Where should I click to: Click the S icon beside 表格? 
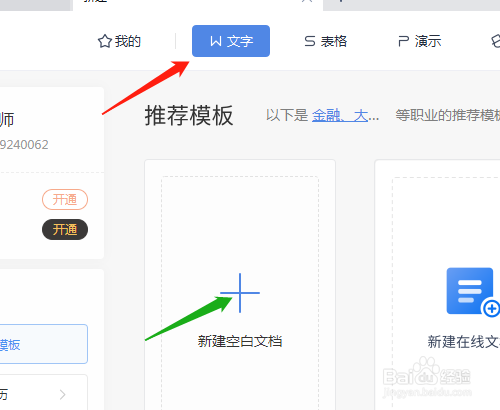coord(310,41)
